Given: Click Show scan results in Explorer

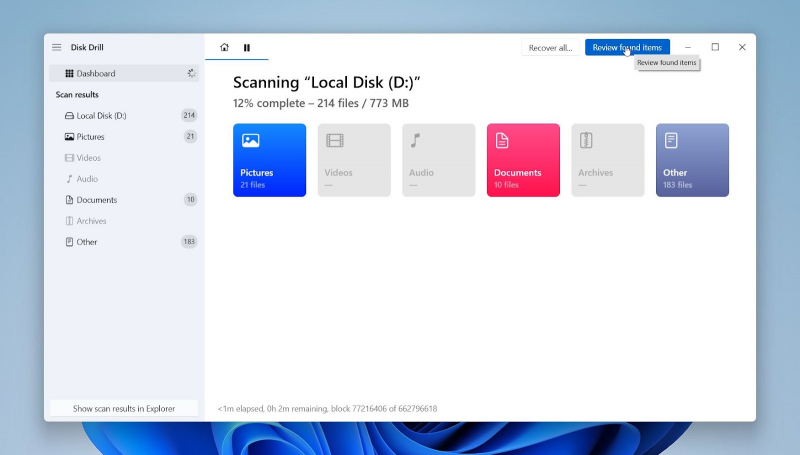Looking at the screenshot, I should pos(124,409).
